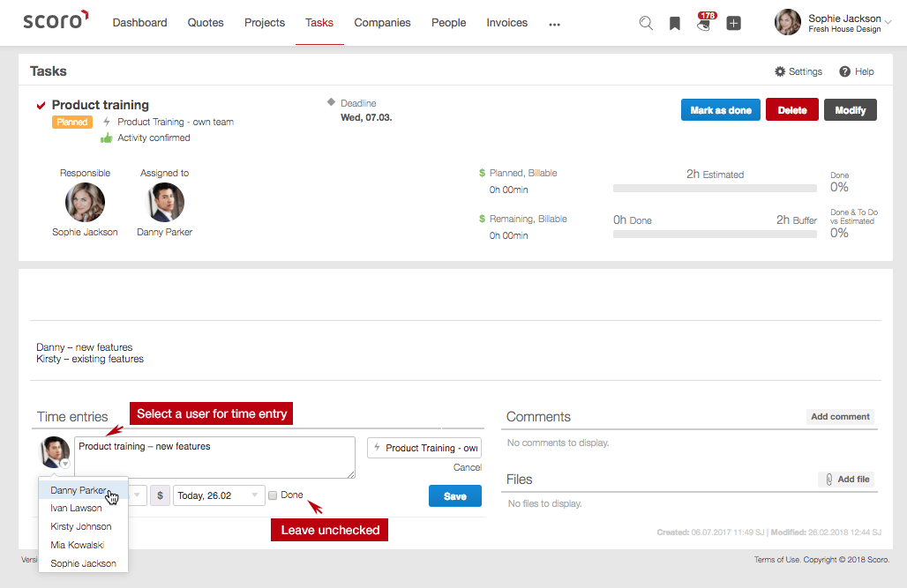Click the time entry description text area
907x588 pixels.
214,458
